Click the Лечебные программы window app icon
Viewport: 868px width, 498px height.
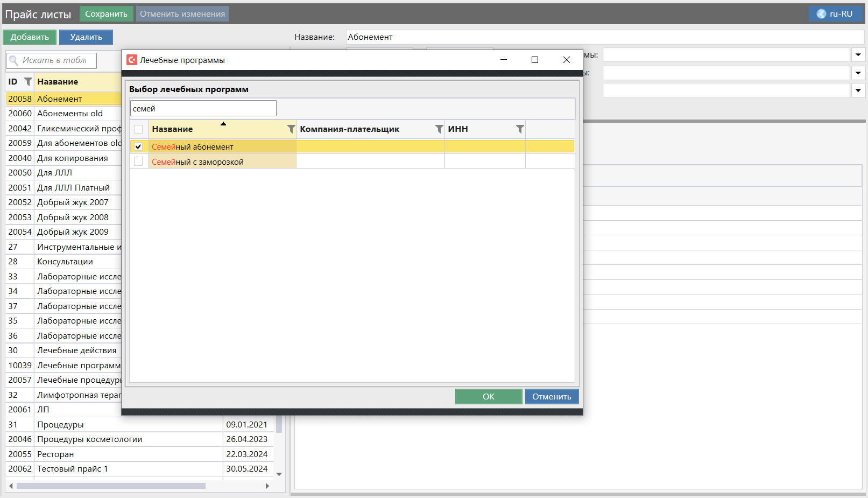[x=132, y=60]
